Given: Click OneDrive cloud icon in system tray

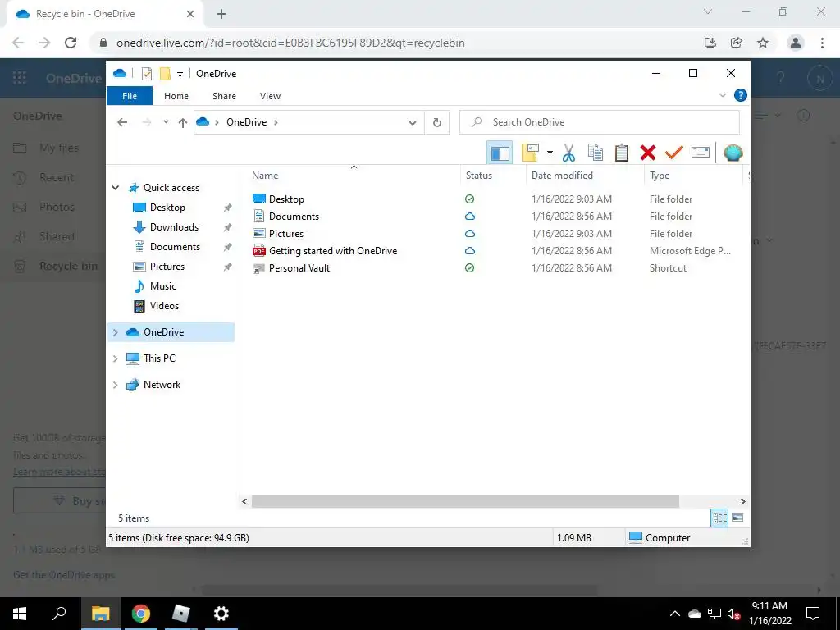Looking at the screenshot, I should coord(694,614).
